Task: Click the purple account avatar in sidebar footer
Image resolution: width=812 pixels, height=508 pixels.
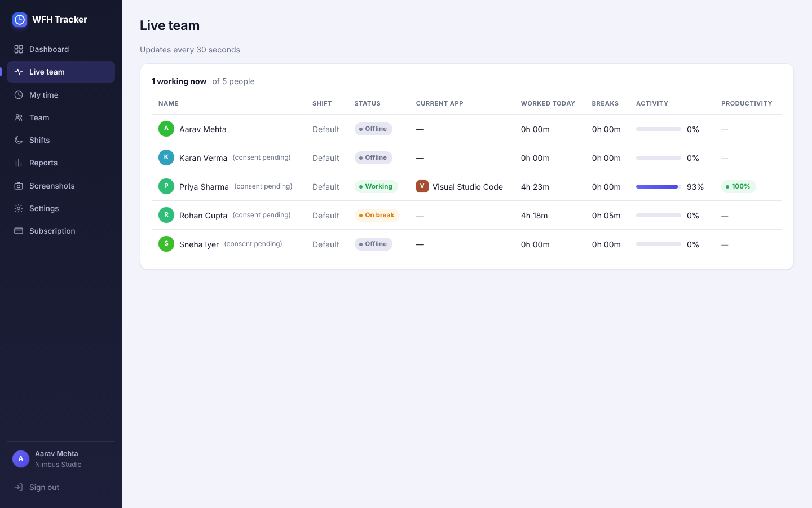Action: click(21, 459)
